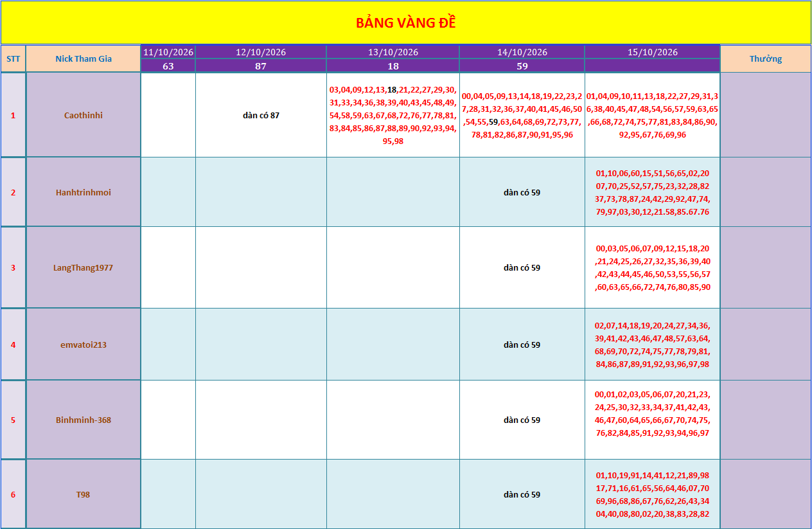Select emvatoi213's 15/10/2026 number list
Screen dimensions: 812x529
click(x=653, y=345)
